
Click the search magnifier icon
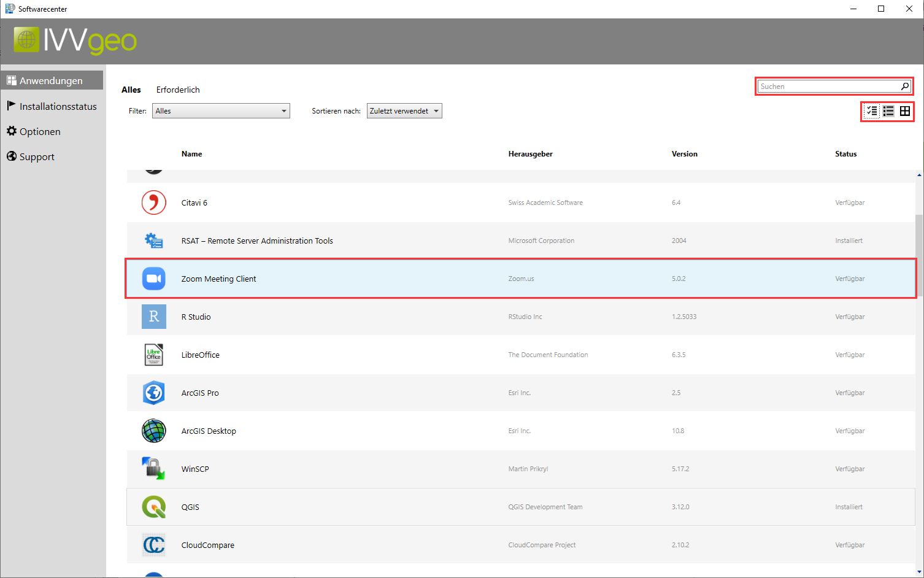pos(904,87)
